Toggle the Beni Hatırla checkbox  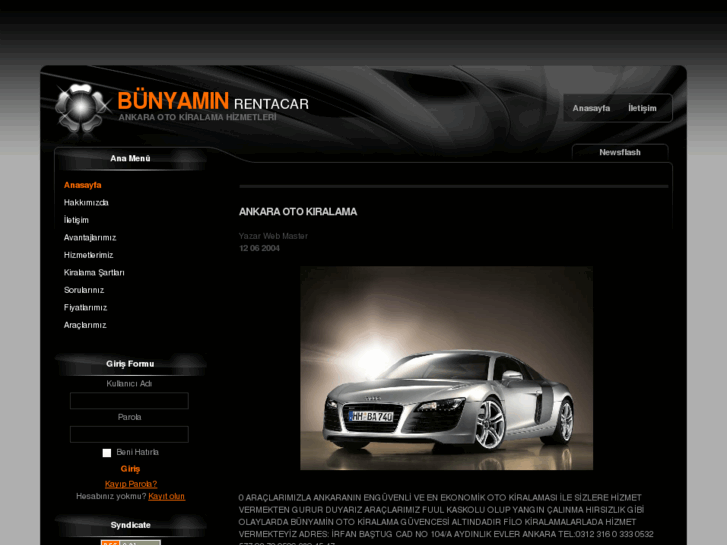click(x=107, y=453)
